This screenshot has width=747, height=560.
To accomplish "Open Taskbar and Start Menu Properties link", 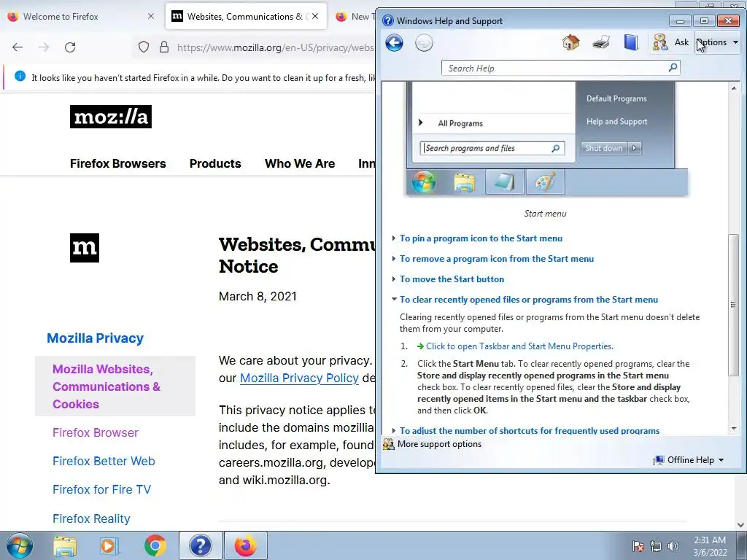I will [519, 346].
